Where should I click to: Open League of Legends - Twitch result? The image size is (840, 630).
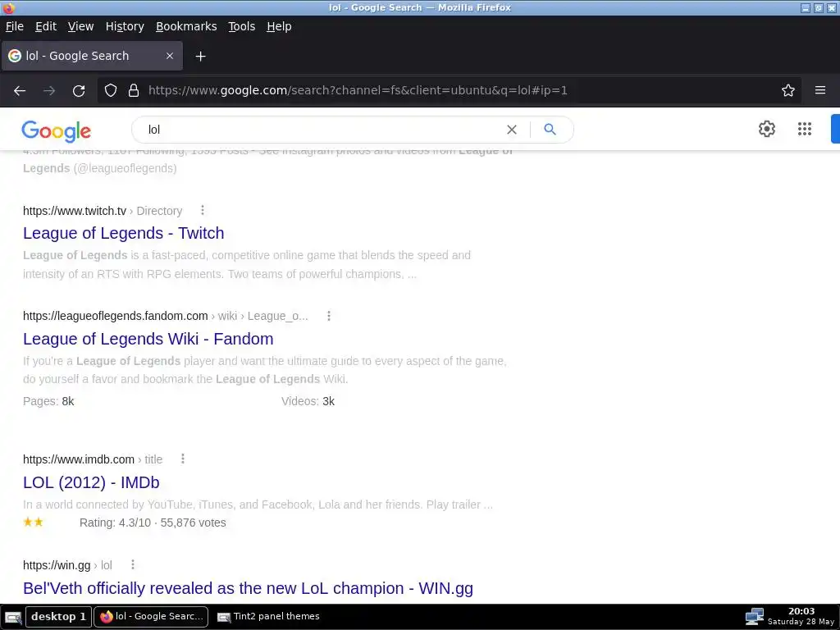(x=124, y=233)
